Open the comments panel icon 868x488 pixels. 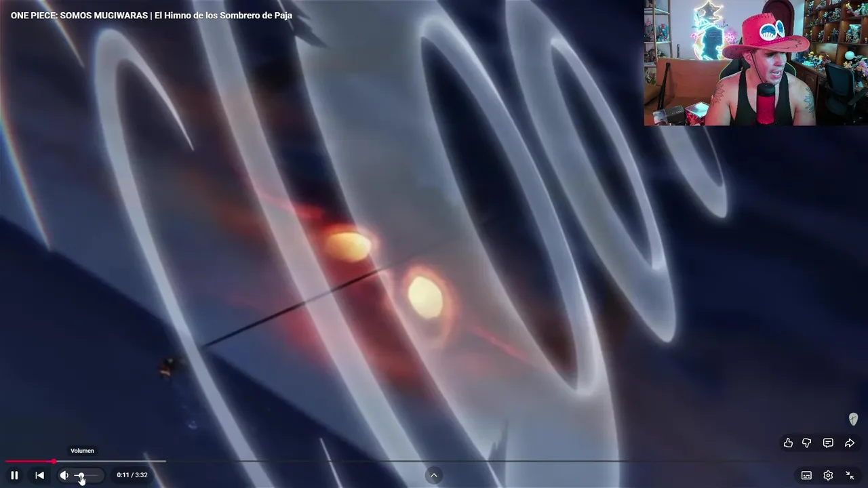[828, 443]
